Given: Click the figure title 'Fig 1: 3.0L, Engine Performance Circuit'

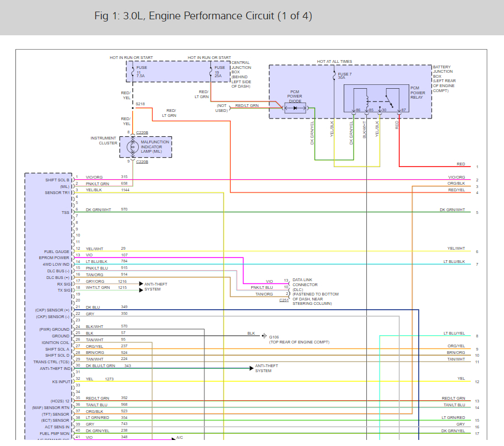Looking at the screenshot, I should coord(203,16).
